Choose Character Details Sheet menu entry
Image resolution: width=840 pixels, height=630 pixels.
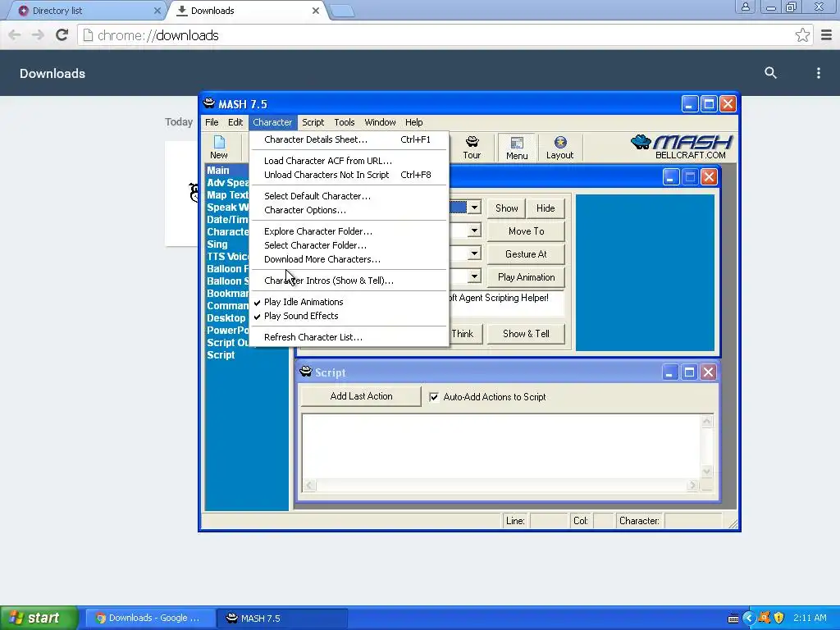click(x=349, y=139)
